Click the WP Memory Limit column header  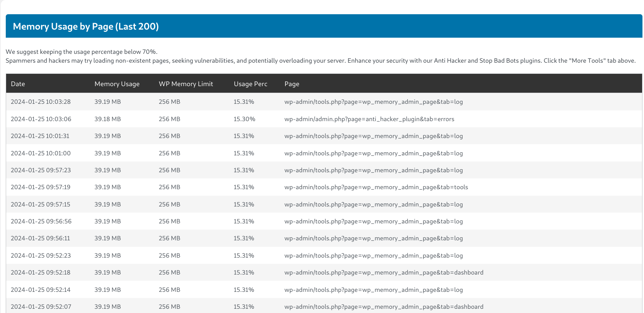(186, 84)
